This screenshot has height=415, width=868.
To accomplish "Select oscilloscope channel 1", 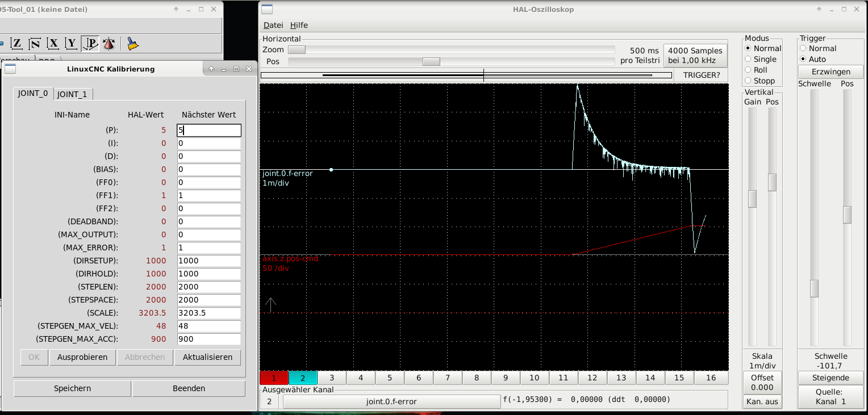I will click(x=274, y=378).
